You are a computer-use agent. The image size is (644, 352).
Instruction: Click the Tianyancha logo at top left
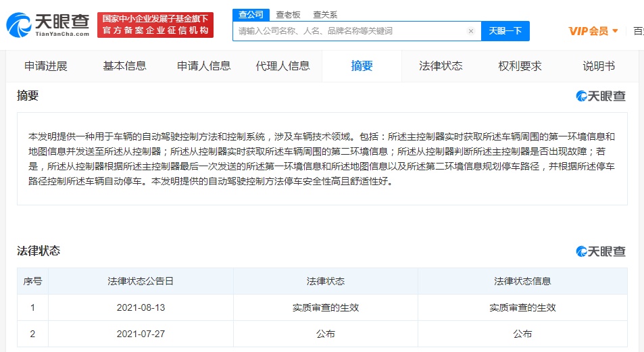tap(47, 25)
